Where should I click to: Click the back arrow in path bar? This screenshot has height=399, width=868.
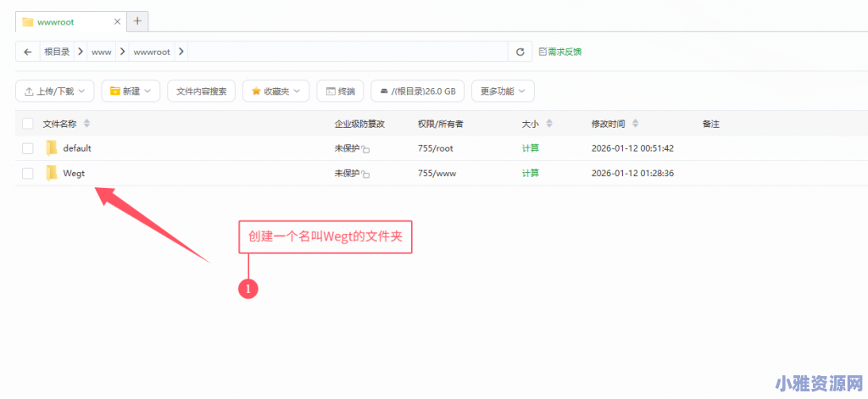click(x=28, y=52)
